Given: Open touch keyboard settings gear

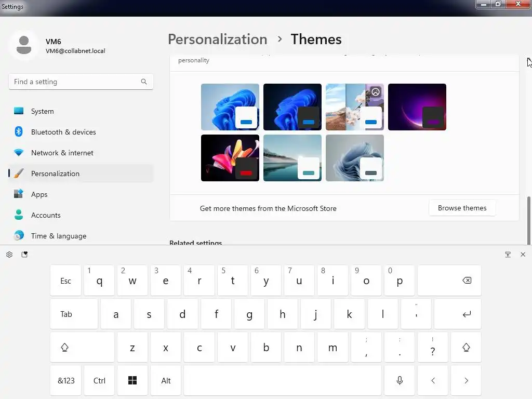Looking at the screenshot, I should 9,255.
